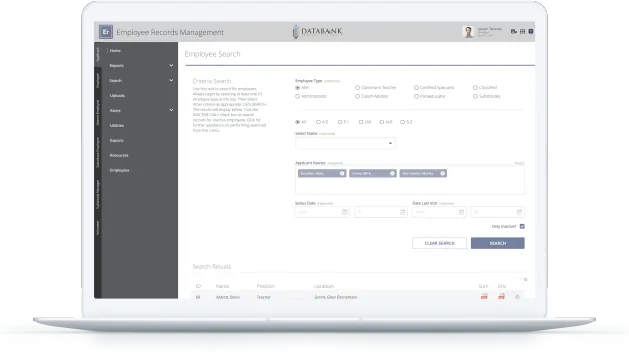Select the A-E name range option

[x=318, y=122]
